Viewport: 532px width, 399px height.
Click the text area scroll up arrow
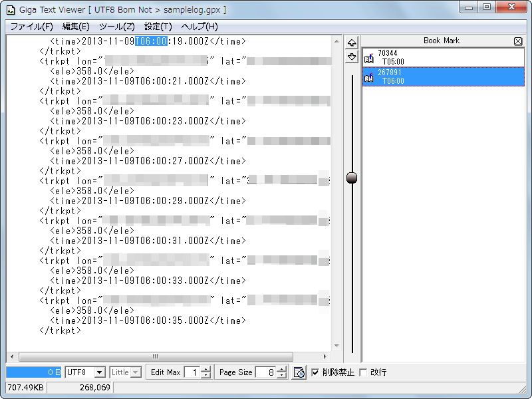pos(336,41)
